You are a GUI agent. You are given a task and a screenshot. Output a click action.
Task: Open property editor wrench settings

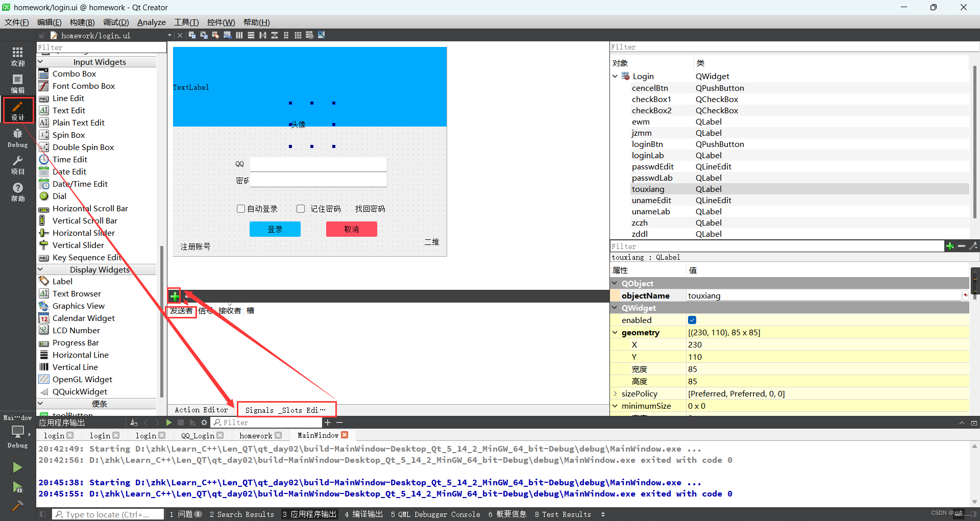973,246
